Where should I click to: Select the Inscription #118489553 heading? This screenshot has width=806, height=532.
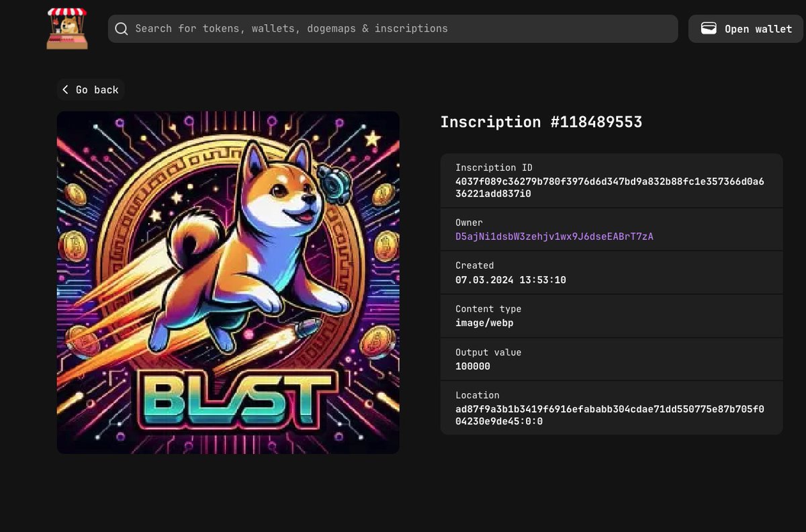pyautogui.click(x=541, y=122)
